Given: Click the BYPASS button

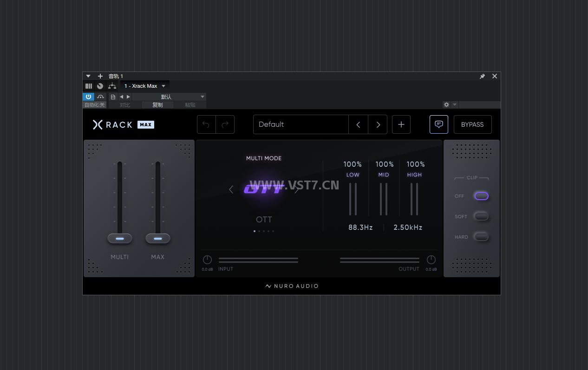Looking at the screenshot, I should tap(472, 124).
